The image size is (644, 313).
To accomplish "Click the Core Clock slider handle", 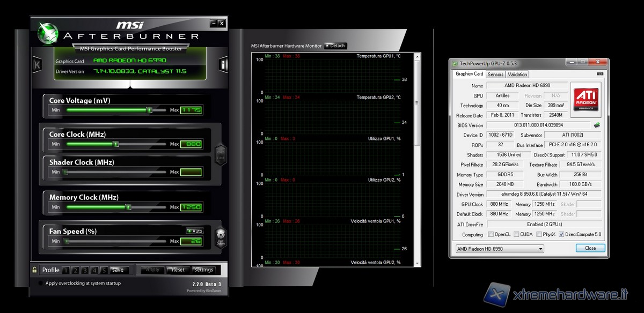I will coord(115,144).
